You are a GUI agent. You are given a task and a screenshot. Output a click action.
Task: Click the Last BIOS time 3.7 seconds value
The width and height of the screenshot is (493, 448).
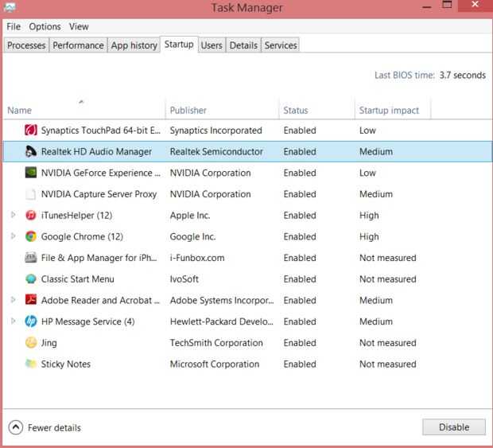[463, 75]
